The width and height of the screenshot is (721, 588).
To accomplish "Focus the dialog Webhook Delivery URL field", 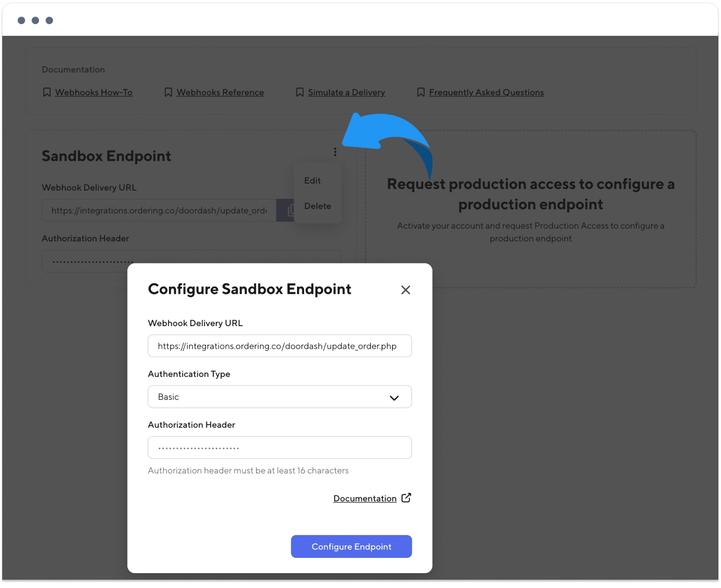I will (280, 346).
